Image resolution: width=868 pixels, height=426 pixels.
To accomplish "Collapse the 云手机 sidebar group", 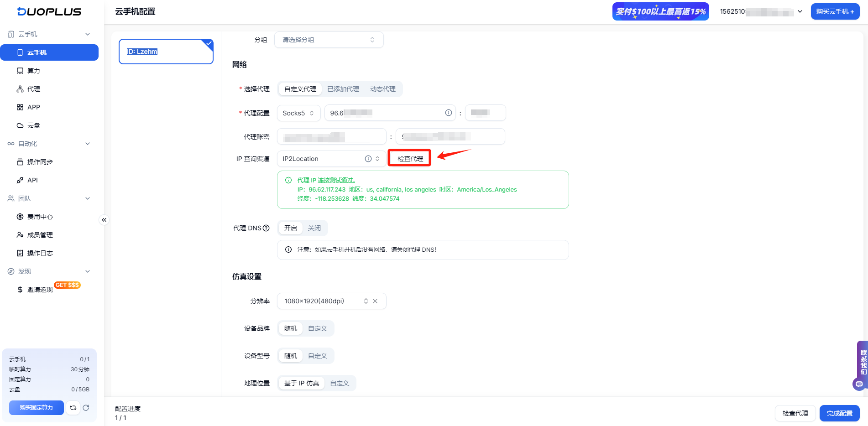I will coord(88,34).
